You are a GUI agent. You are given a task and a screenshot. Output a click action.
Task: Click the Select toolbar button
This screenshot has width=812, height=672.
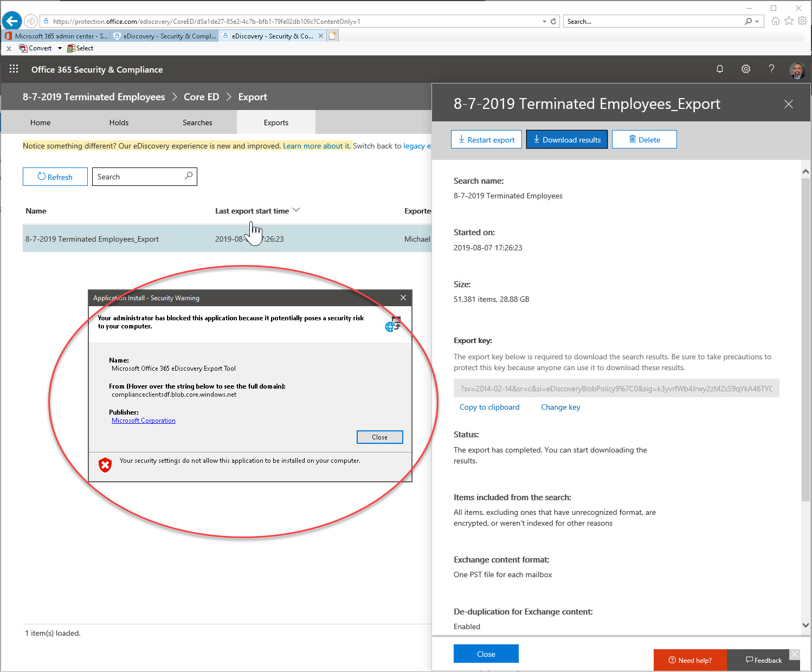tap(80, 48)
